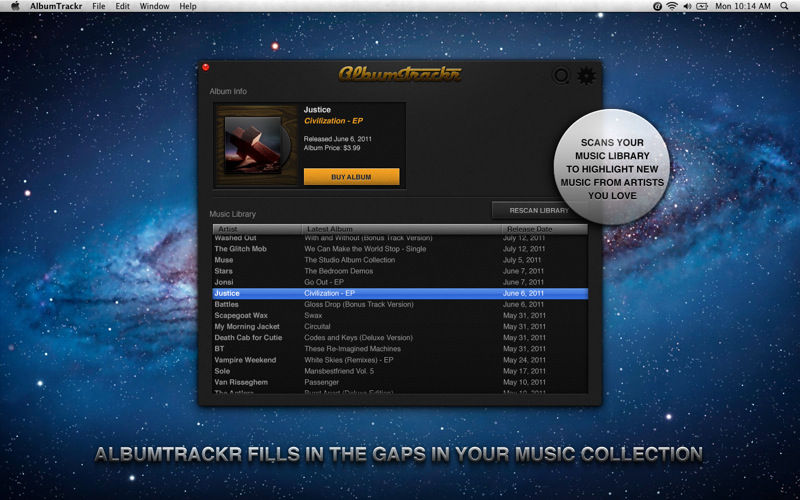The height and width of the screenshot is (500, 800).
Task: Select the Stars artist row
Action: coord(400,271)
